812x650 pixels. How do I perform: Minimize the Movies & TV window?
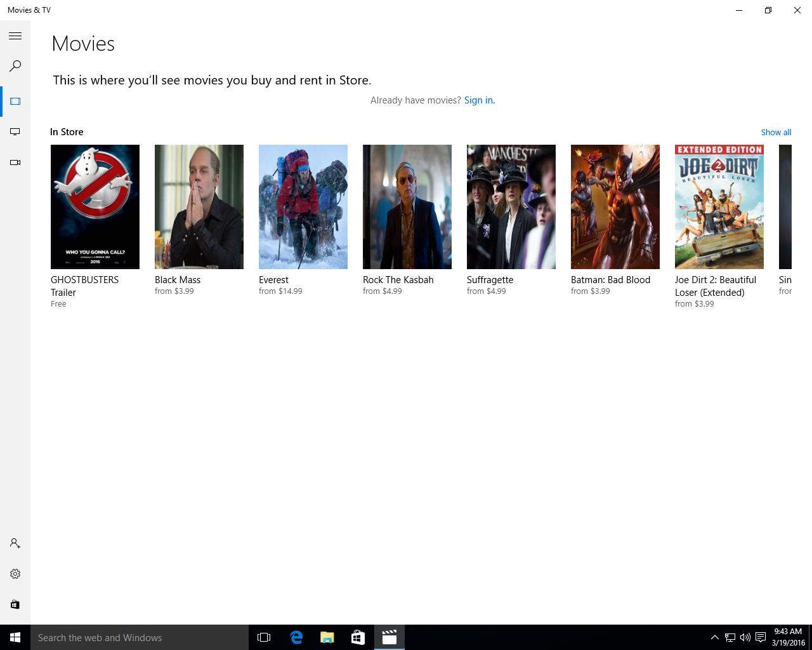(739, 10)
